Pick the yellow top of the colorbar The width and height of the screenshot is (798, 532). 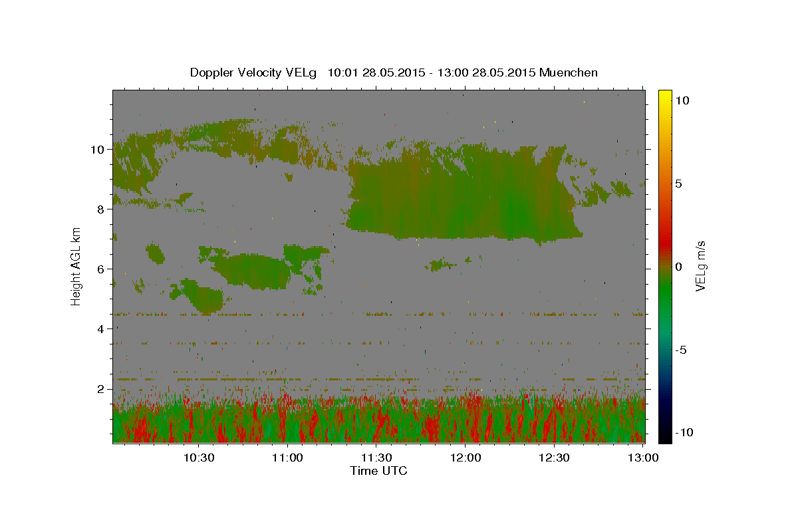(664, 96)
